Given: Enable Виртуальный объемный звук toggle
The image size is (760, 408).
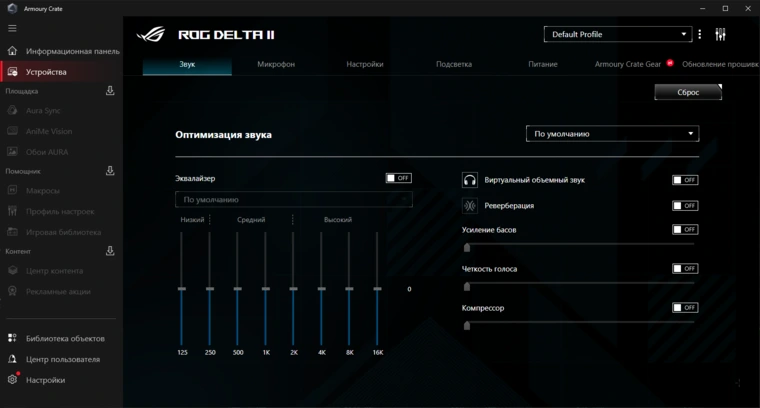Looking at the screenshot, I should (x=685, y=180).
